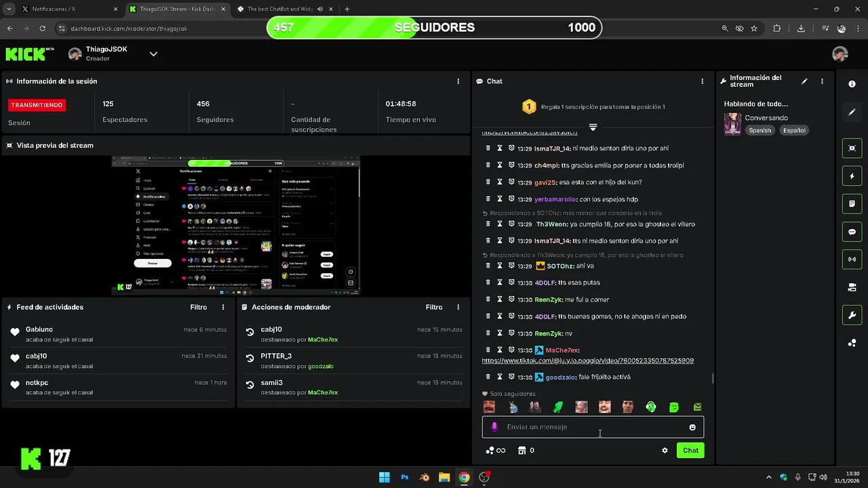Open Filtro in Feed de actividades
This screenshot has height=488, width=868.
click(x=199, y=307)
